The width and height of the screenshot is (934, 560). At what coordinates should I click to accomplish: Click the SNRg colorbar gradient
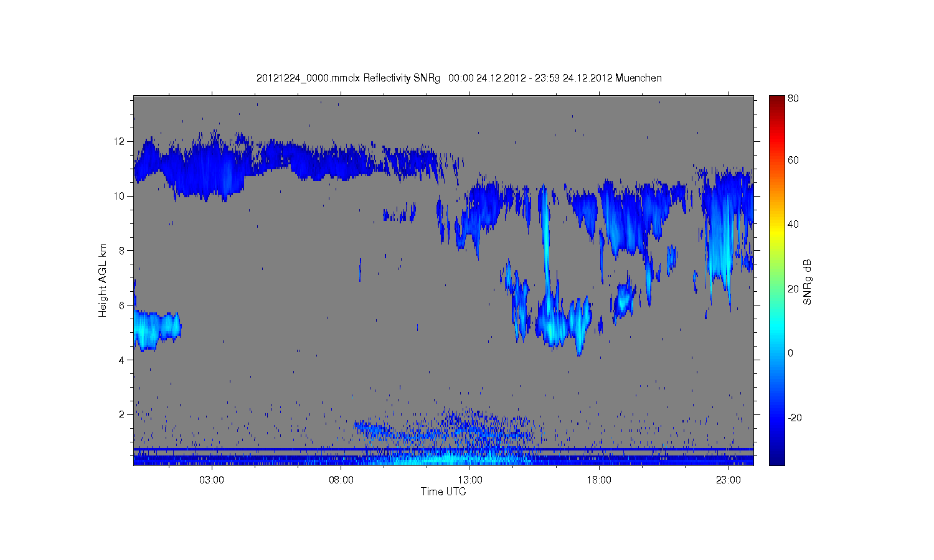click(776, 280)
